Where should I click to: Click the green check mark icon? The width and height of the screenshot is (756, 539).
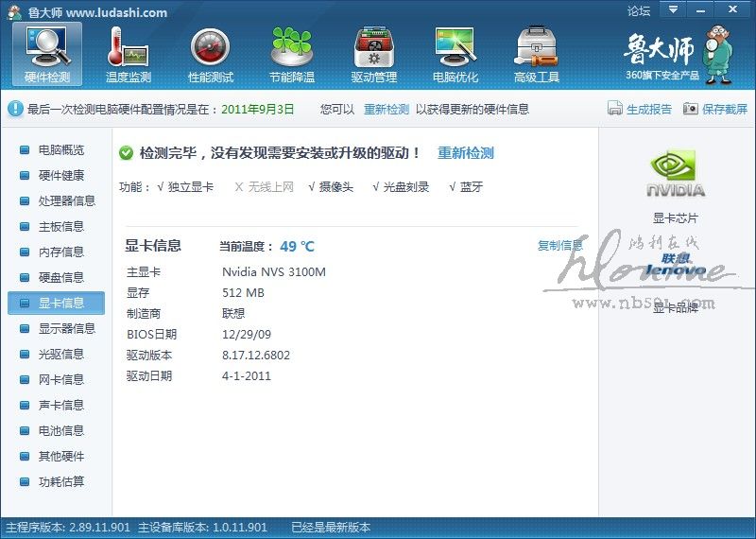(x=126, y=153)
